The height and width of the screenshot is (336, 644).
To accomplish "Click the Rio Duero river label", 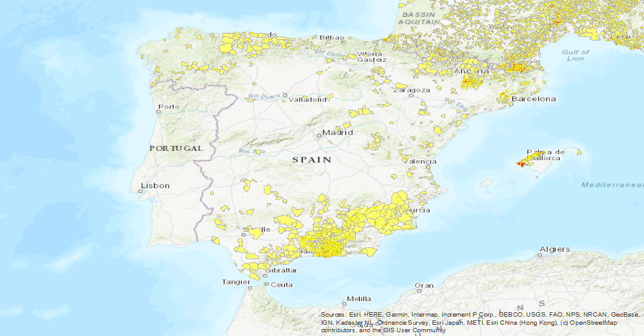I will point(261,96).
